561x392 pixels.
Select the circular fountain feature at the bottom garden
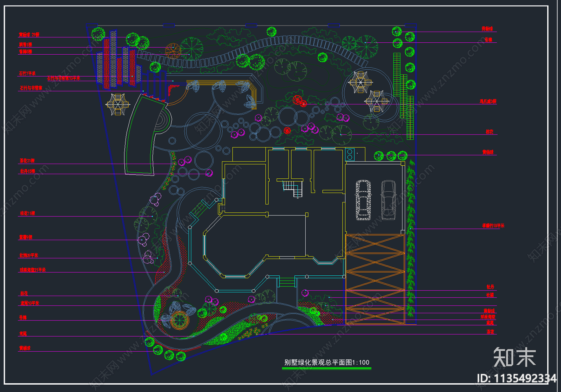pos(180,320)
